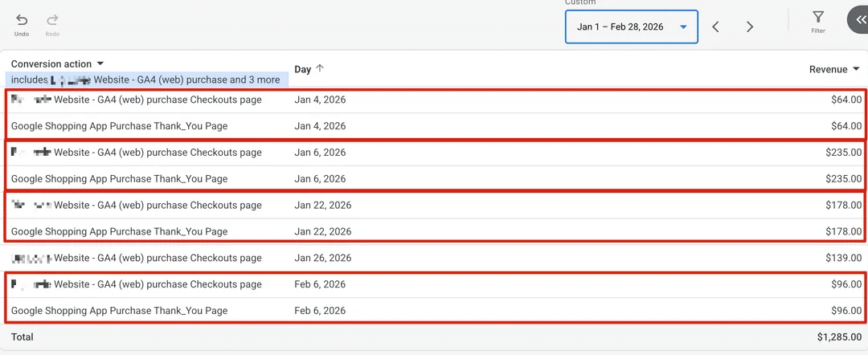Go to next date range arrow
The height and width of the screenshot is (355, 868).
coord(750,27)
